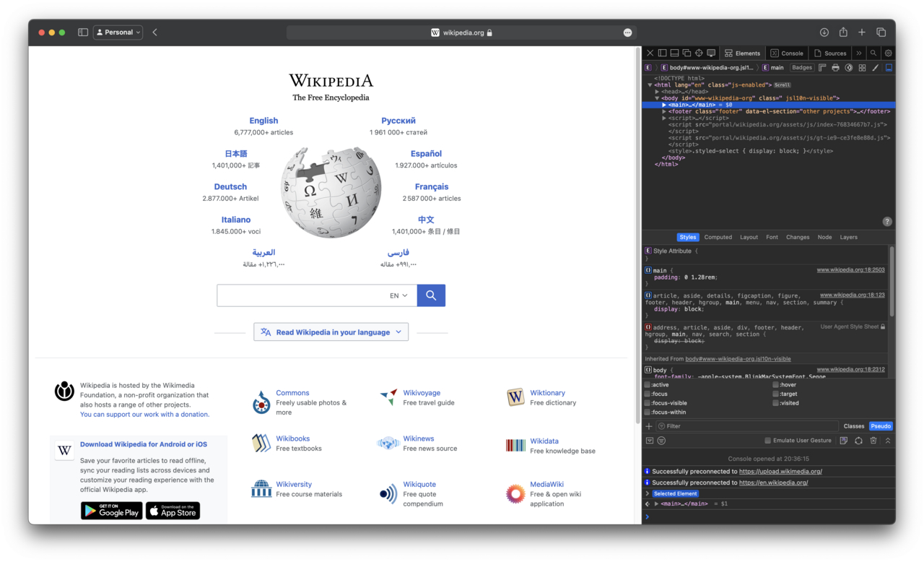Open the English Wikipedia link
This screenshot has width=924, height=562.
pos(263,121)
